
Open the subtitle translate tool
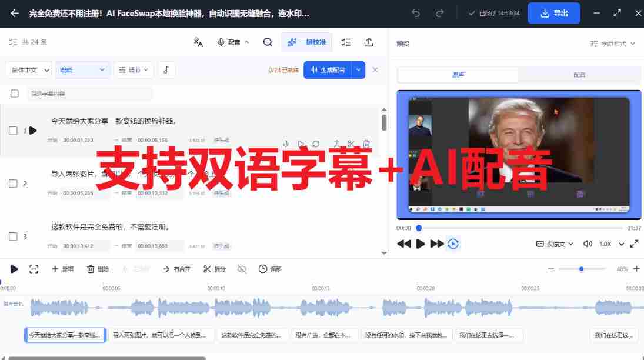(198, 42)
